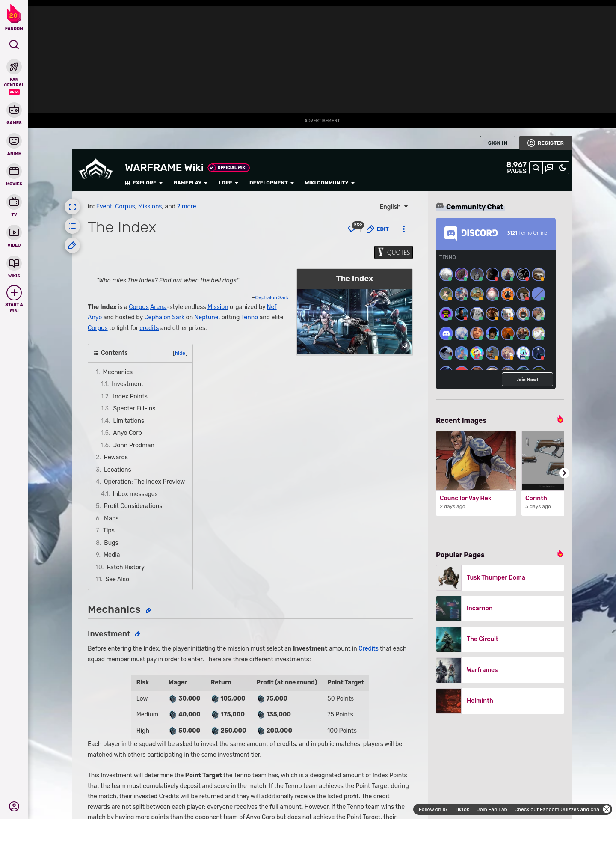Click the Popular Pages flame icon
Viewport: 616px width, 856px height.
(560, 554)
